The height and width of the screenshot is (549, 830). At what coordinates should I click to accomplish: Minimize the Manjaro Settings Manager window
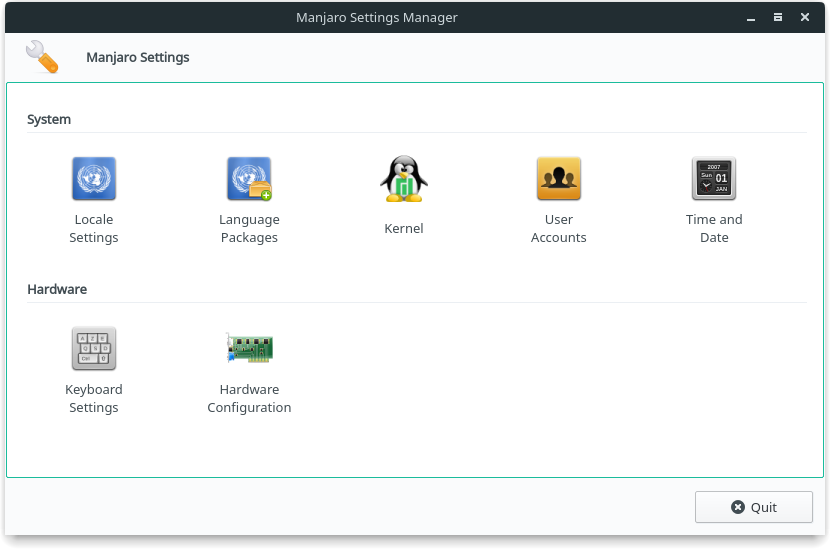click(x=751, y=17)
